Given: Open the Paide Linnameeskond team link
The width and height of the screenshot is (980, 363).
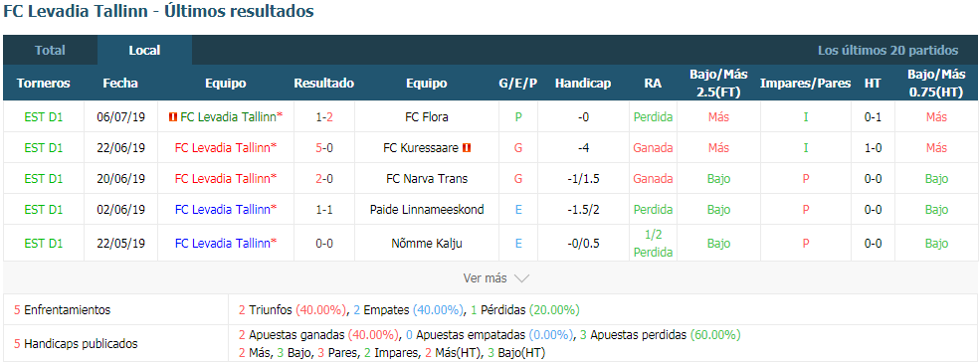Looking at the screenshot, I should pyautogui.click(x=427, y=209).
